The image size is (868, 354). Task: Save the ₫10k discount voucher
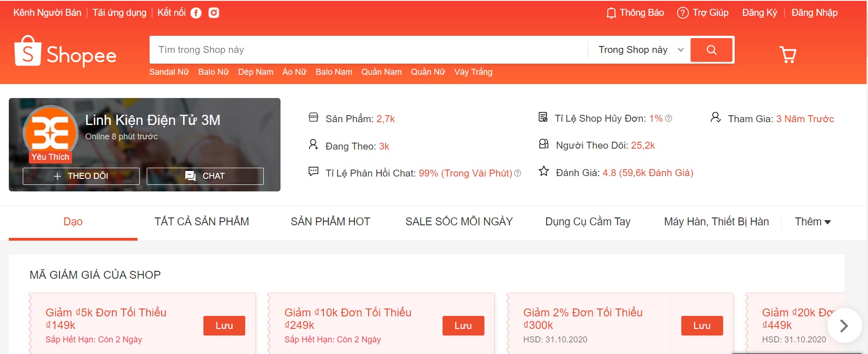[463, 326]
